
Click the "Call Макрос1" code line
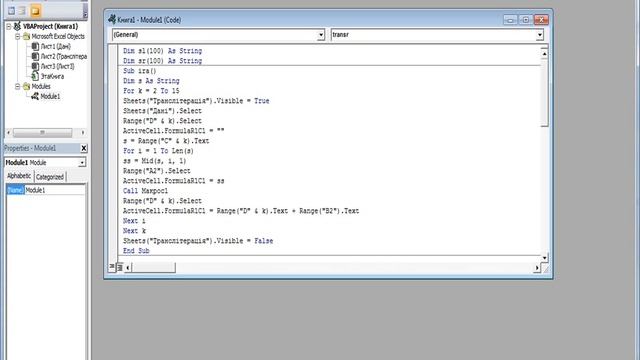145,191
